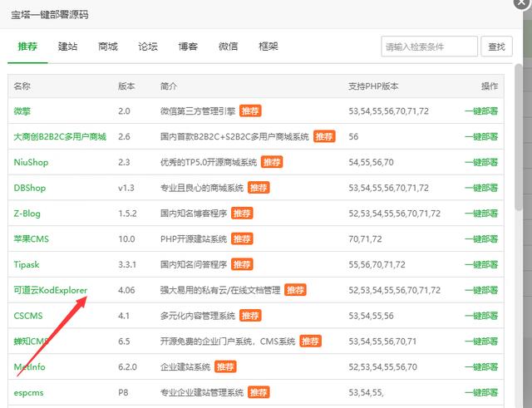Click the 推荐 badge in the Tipask row

(242, 264)
